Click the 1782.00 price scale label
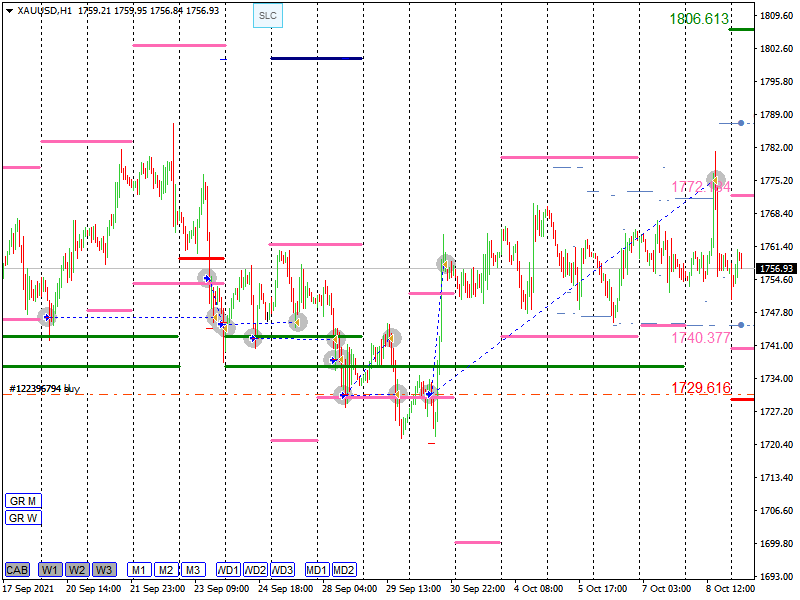 777,147
